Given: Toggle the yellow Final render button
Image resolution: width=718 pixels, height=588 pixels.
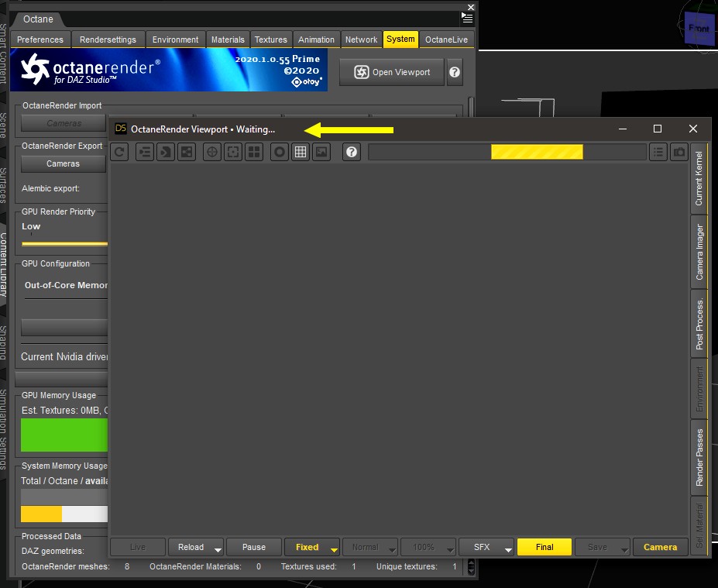Looking at the screenshot, I should (x=545, y=547).
